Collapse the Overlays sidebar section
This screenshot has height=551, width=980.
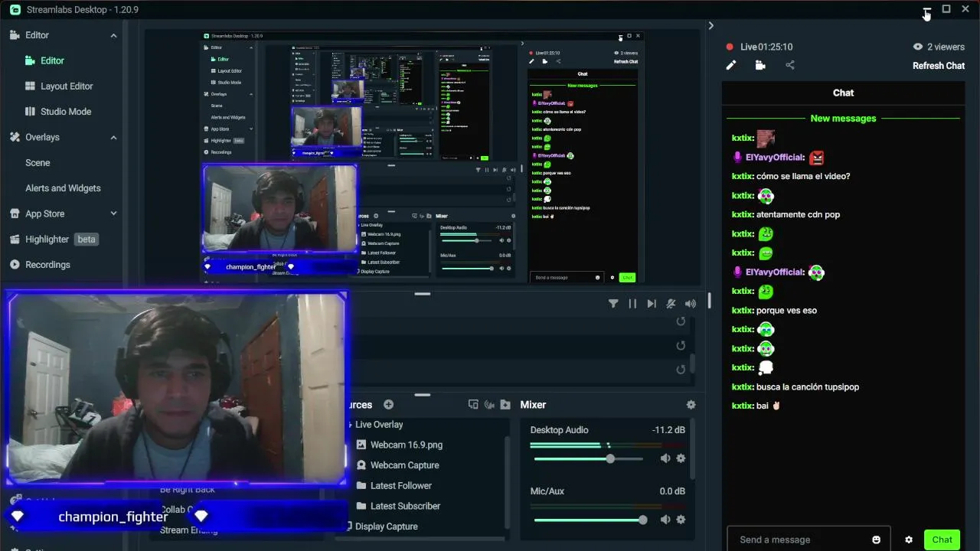coord(113,138)
